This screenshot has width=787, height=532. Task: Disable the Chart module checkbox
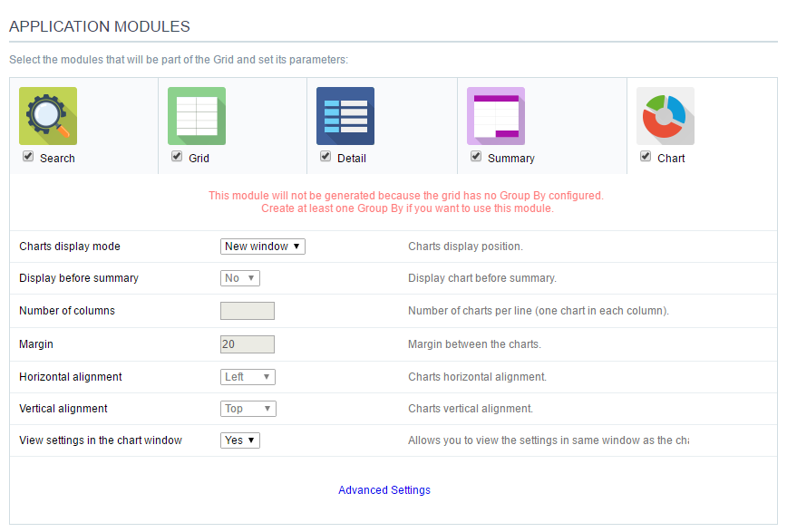click(x=645, y=156)
